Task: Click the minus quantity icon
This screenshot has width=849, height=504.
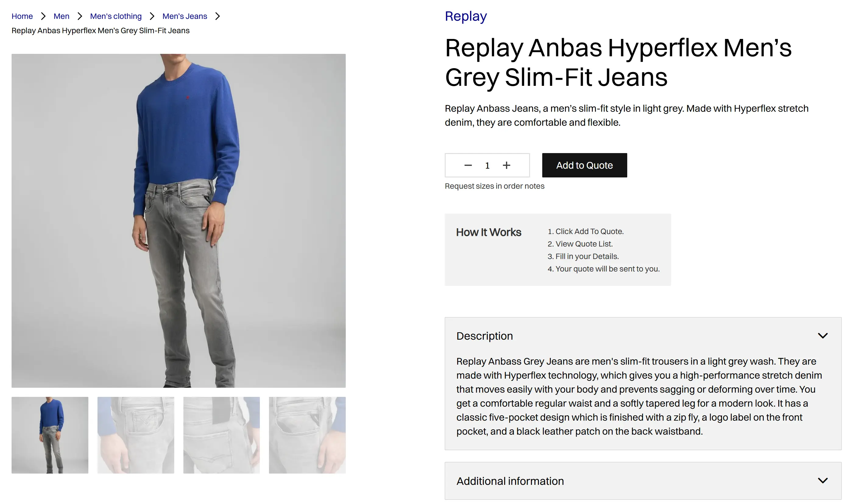Action: [468, 165]
